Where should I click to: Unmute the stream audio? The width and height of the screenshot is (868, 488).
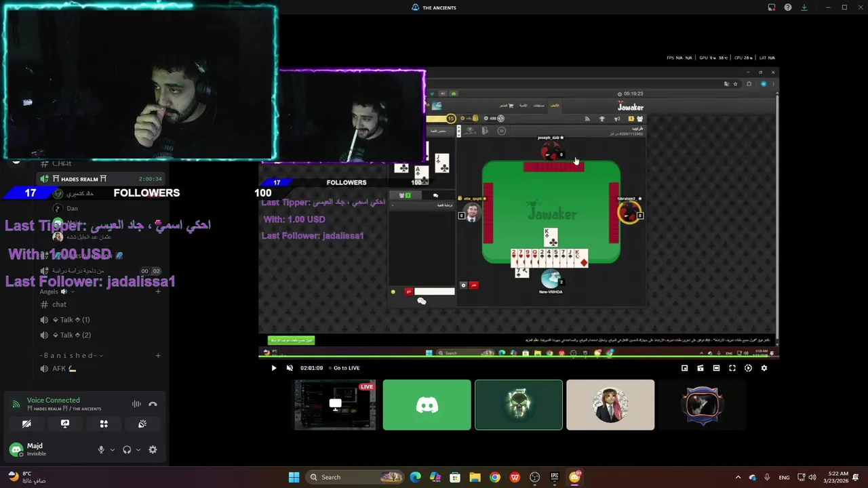(290, 368)
